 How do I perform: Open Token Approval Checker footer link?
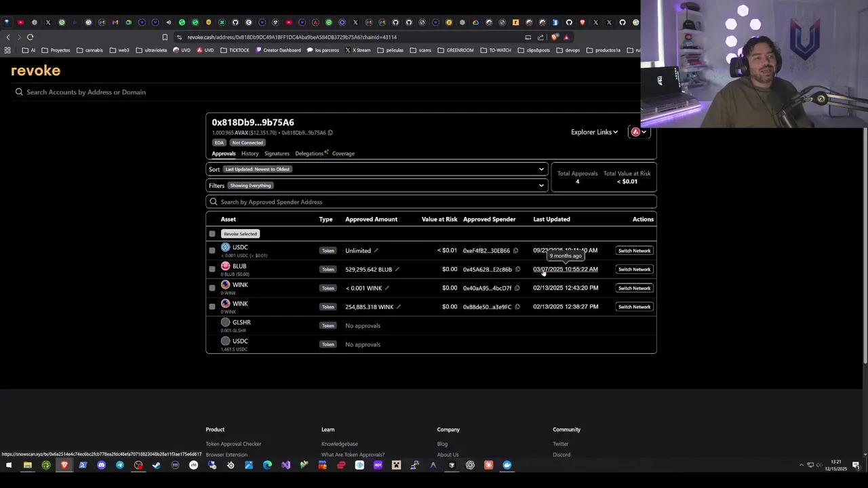click(x=233, y=444)
